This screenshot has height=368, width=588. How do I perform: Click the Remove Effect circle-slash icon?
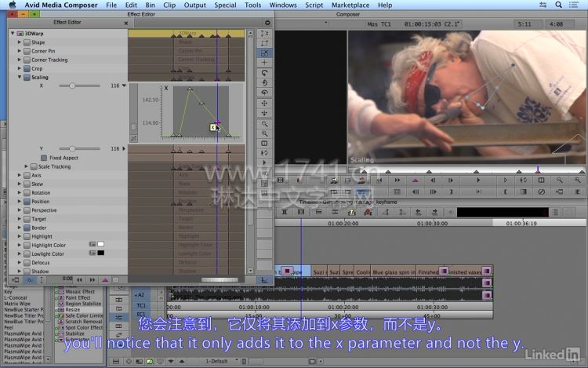coord(541,191)
